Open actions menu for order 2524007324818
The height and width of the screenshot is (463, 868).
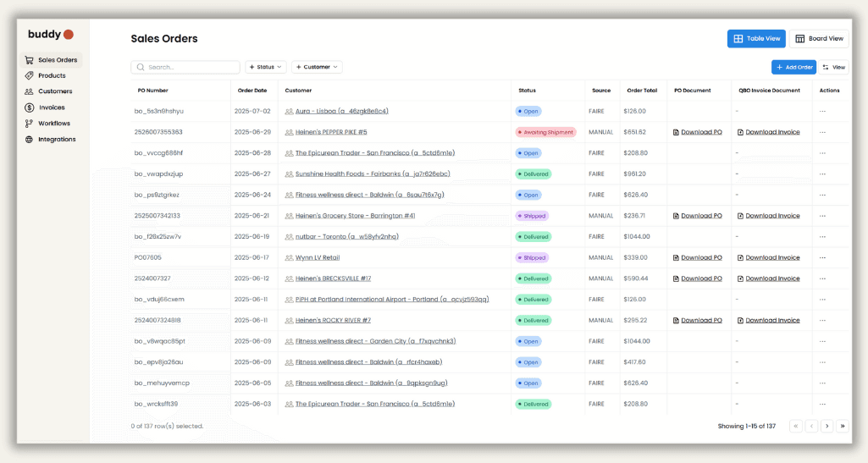(822, 320)
